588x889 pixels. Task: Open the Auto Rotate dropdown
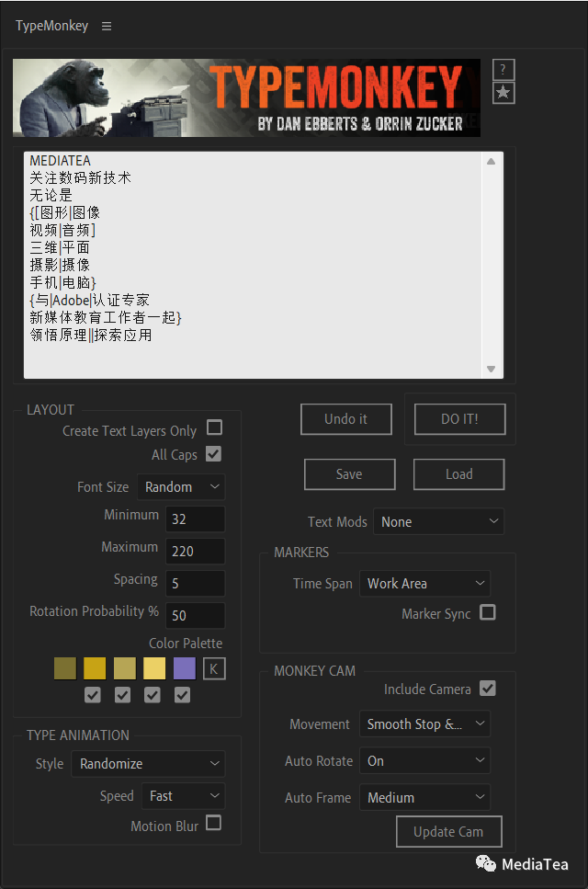point(424,761)
